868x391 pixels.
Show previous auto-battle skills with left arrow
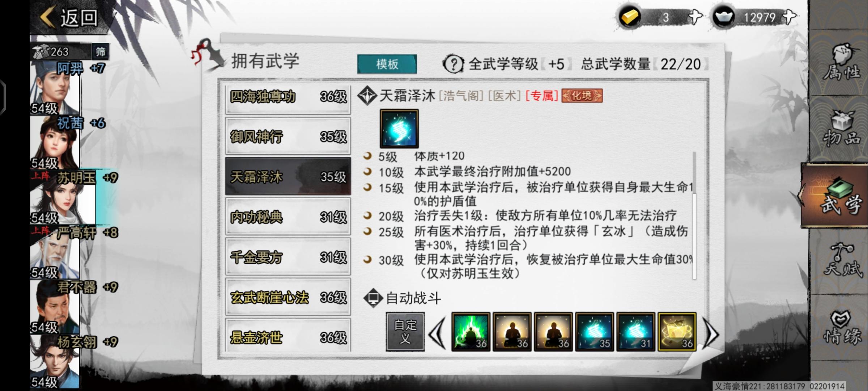[x=437, y=333]
